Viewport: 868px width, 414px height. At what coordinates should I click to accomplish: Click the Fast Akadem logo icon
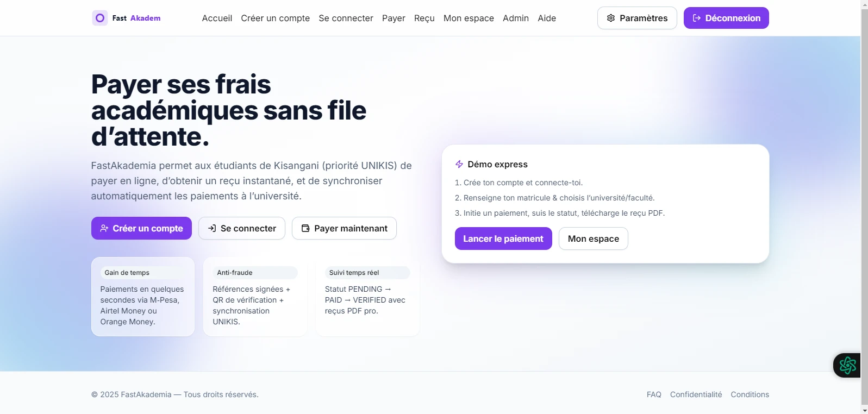pos(100,18)
